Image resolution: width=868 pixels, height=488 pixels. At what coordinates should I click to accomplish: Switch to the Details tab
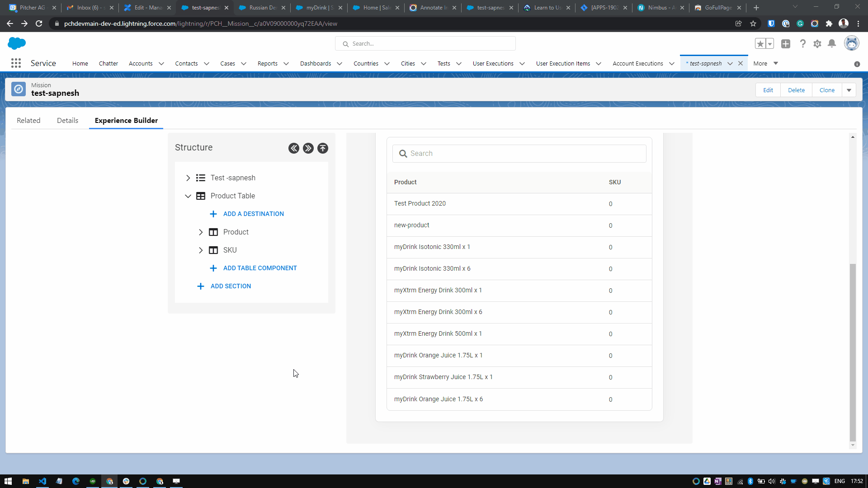coord(67,121)
